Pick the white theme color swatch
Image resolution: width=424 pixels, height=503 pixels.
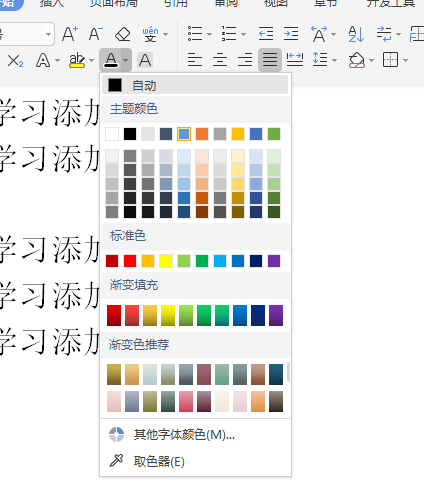[x=112, y=134]
